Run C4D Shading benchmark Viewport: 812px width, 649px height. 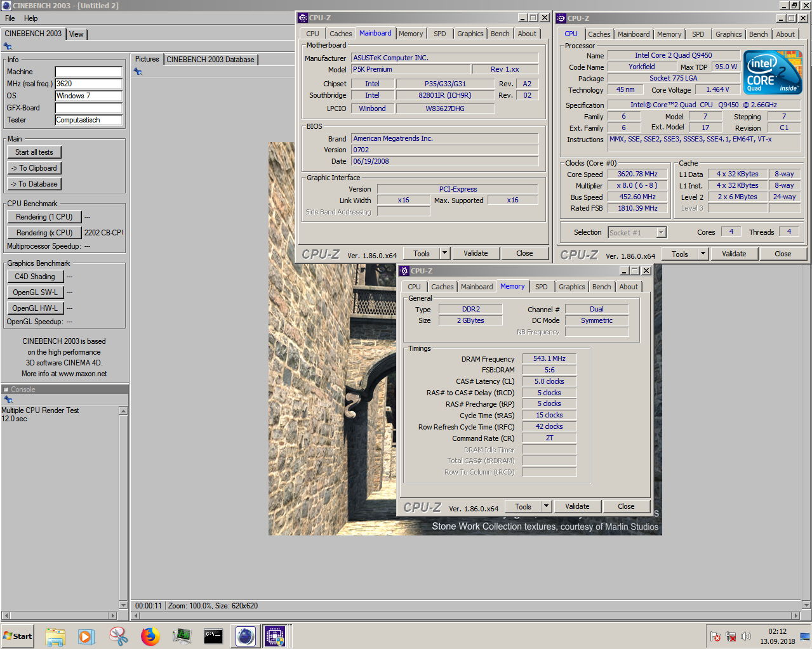(35, 277)
